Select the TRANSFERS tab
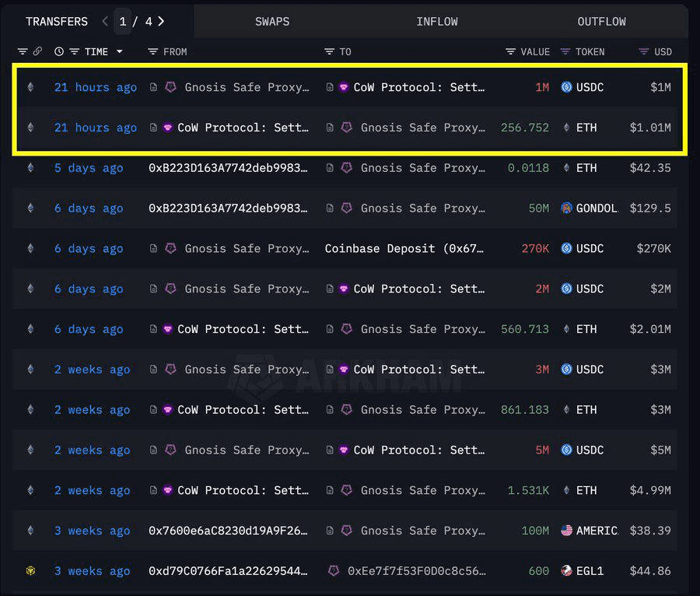This screenshot has height=596, width=700. pos(57,22)
